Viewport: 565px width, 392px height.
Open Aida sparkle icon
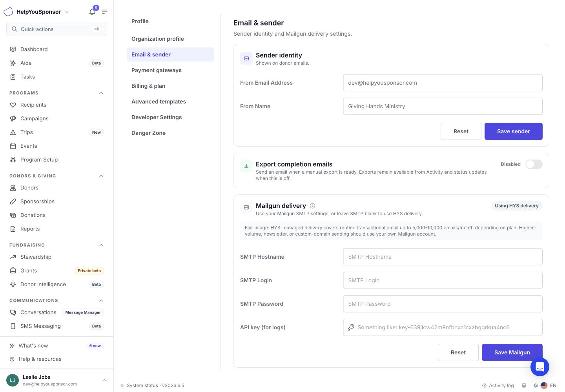13,63
